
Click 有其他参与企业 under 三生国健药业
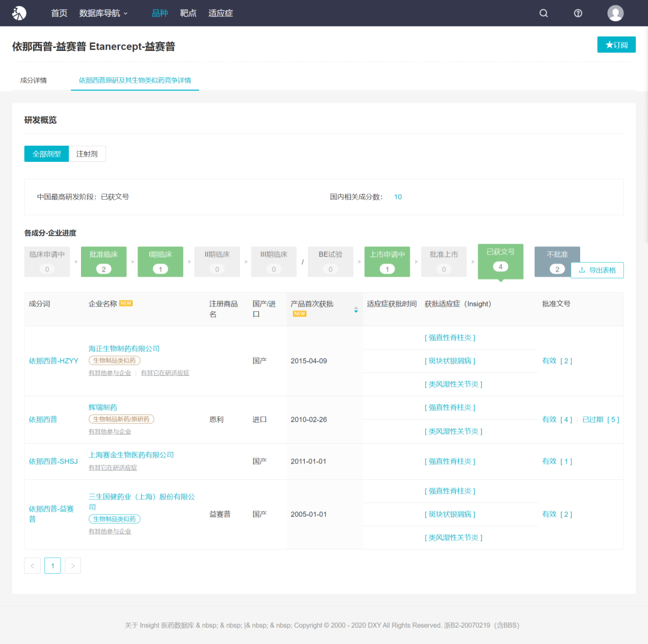coord(110,532)
